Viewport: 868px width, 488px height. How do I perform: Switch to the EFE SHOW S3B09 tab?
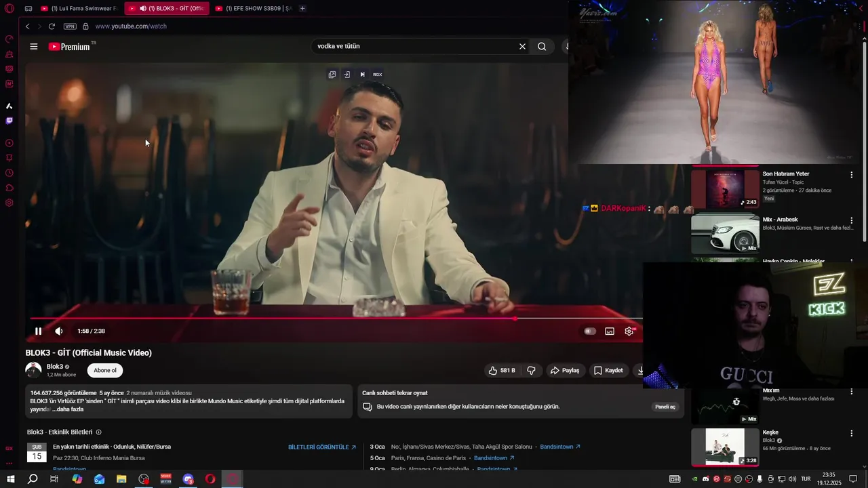[x=254, y=8]
